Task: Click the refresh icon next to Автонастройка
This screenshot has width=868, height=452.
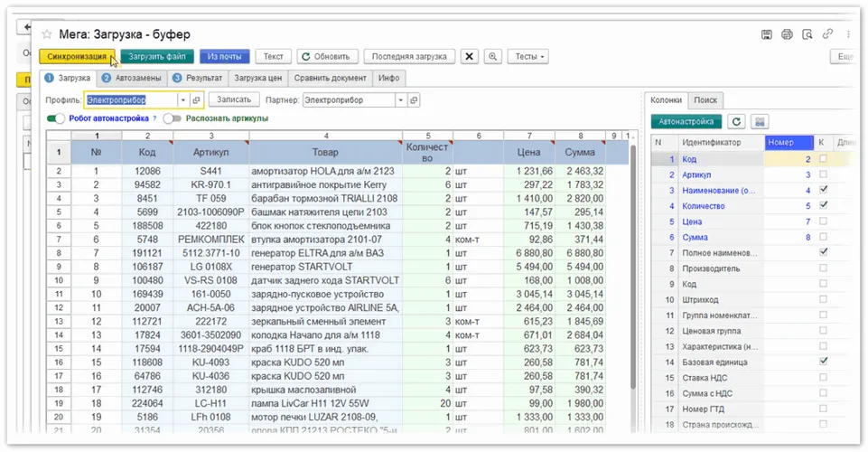Action: pos(737,121)
